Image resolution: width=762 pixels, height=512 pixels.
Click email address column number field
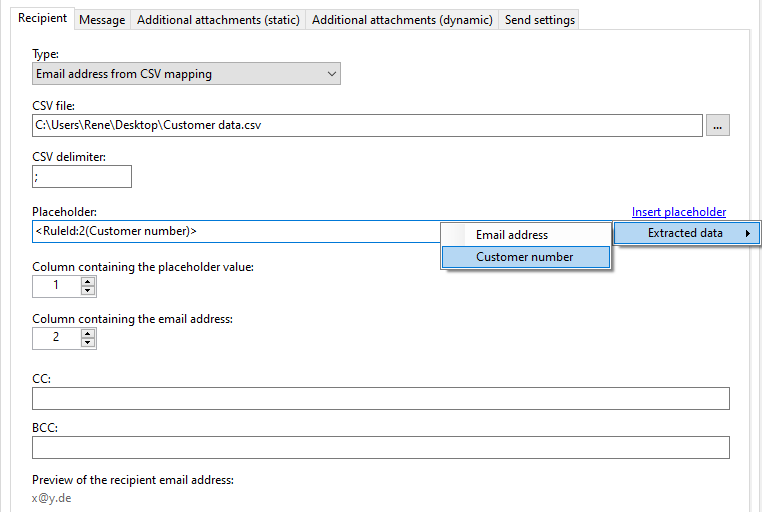coord(56,338)
